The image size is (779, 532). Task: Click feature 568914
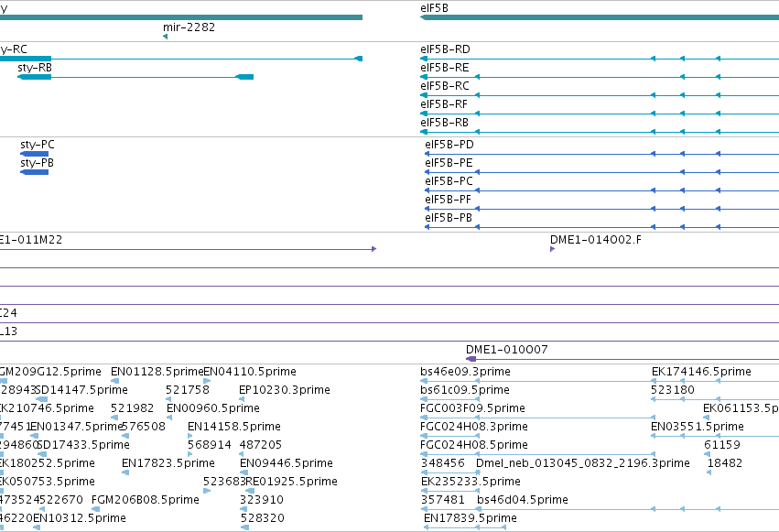click(x=210, y=445)
